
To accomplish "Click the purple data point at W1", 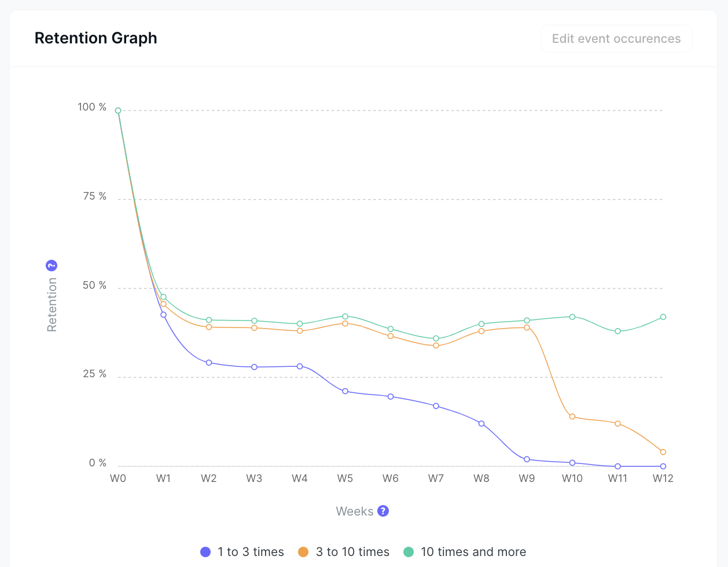I will (x=163, y=315).
